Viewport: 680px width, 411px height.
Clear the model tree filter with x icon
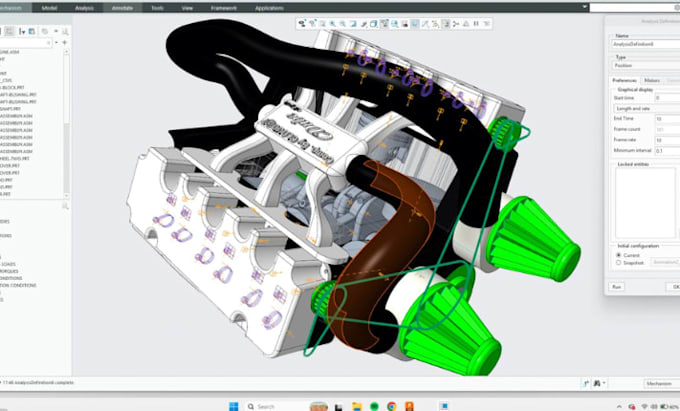click(x=49, y=42)
